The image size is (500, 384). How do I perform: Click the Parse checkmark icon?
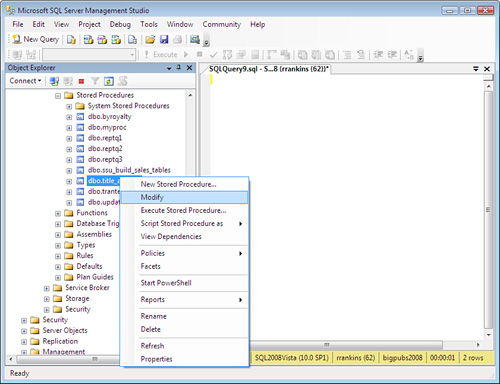[x=214, y=54]
